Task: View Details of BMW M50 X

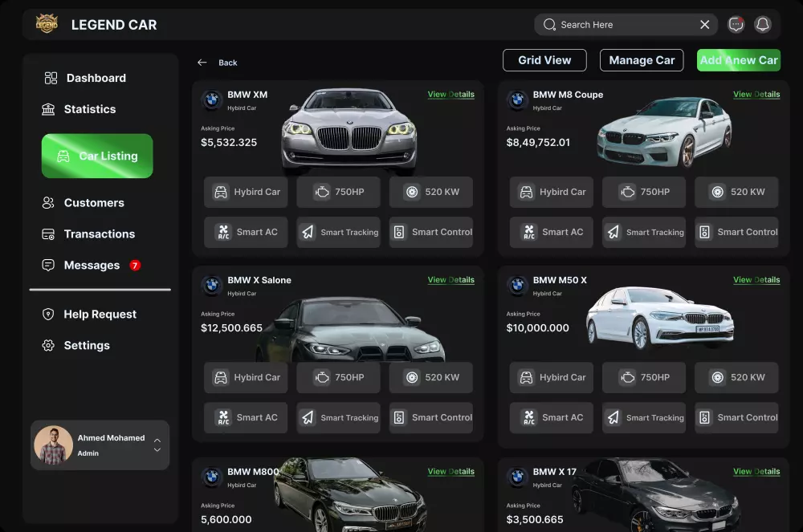Action: point(756,280)
